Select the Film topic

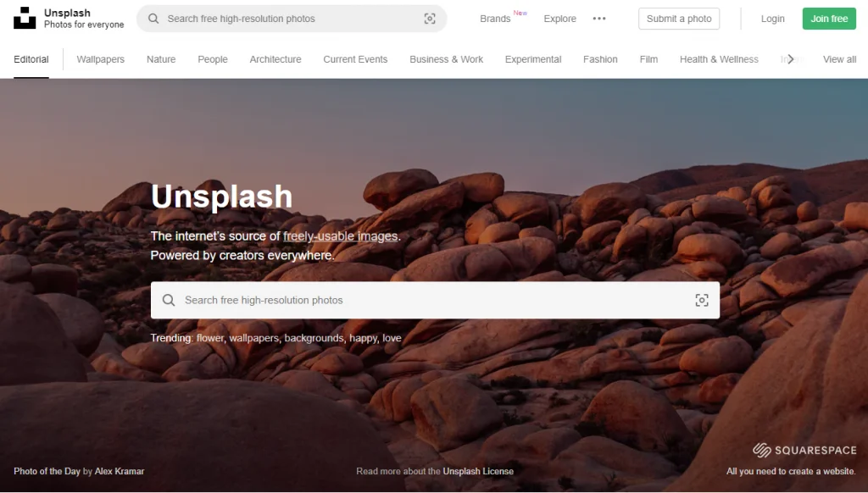tap(648, 59)
